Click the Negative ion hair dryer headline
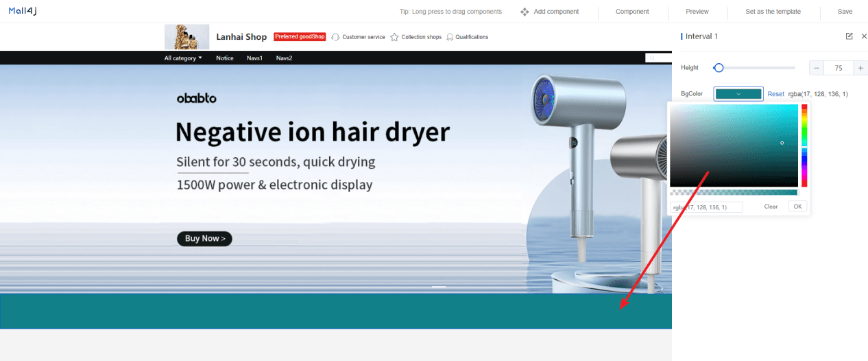The height and width of the screenshot is (361, 868). tap(313, 131)
